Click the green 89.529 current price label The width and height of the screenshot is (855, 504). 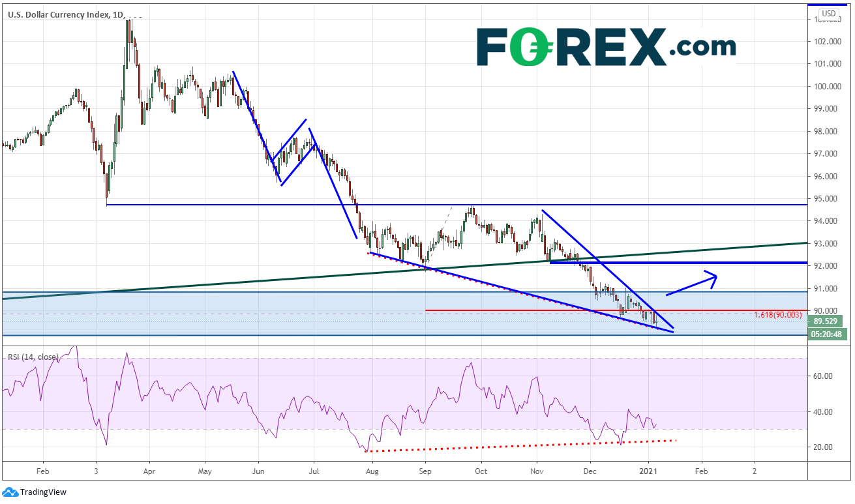(x=826, y=321)
